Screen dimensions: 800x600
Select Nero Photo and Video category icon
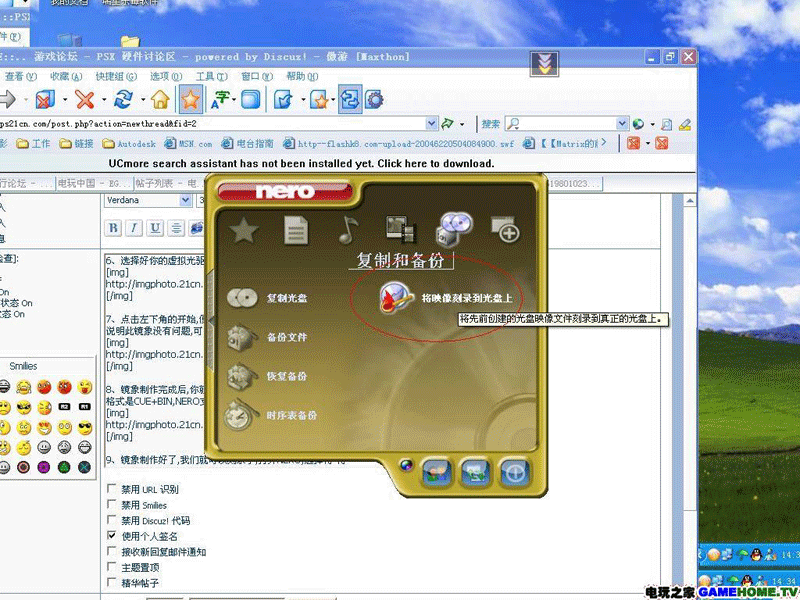point(401,230)
